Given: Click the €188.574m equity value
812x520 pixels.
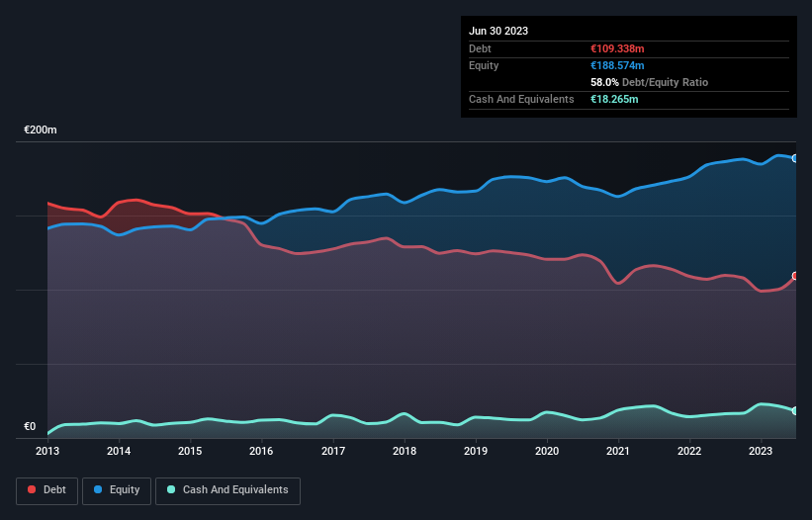Looking at the screenshot, I should [617, 65].
